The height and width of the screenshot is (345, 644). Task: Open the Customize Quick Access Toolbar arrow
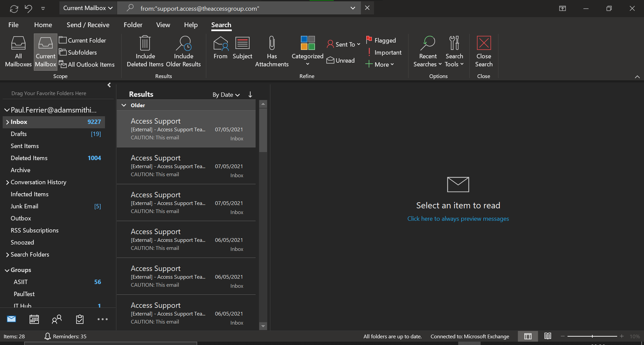point(43,8)
